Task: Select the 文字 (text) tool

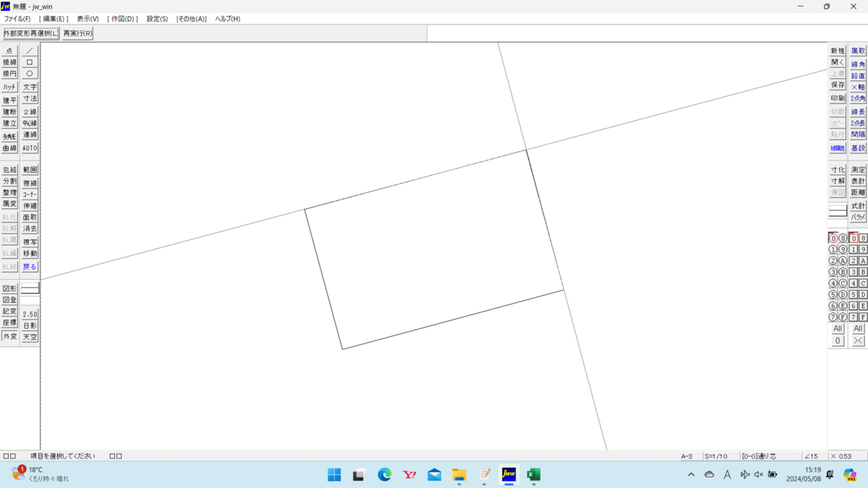Action: click(30, 86)
